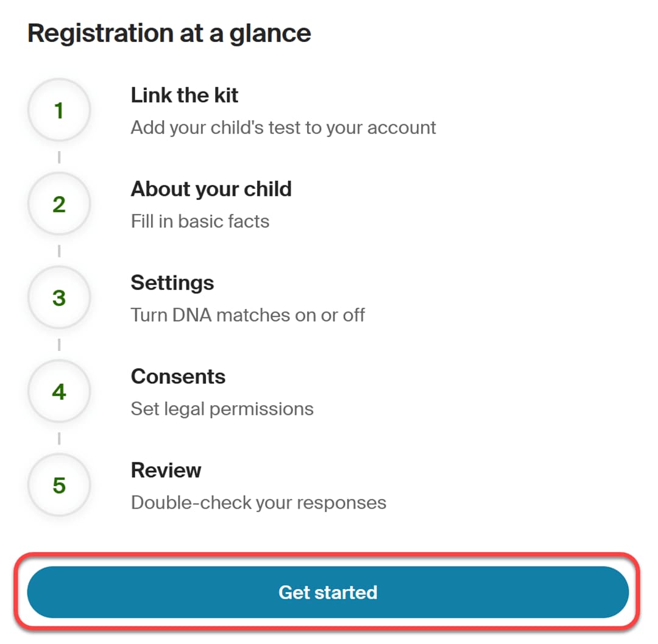Click connector line between steps 1 and 2

tap(59, 158)
